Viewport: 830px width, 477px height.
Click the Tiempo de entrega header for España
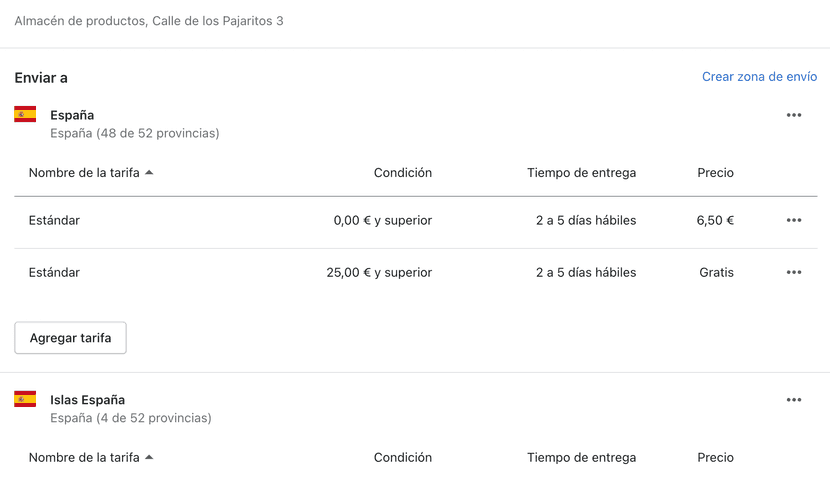581,173
